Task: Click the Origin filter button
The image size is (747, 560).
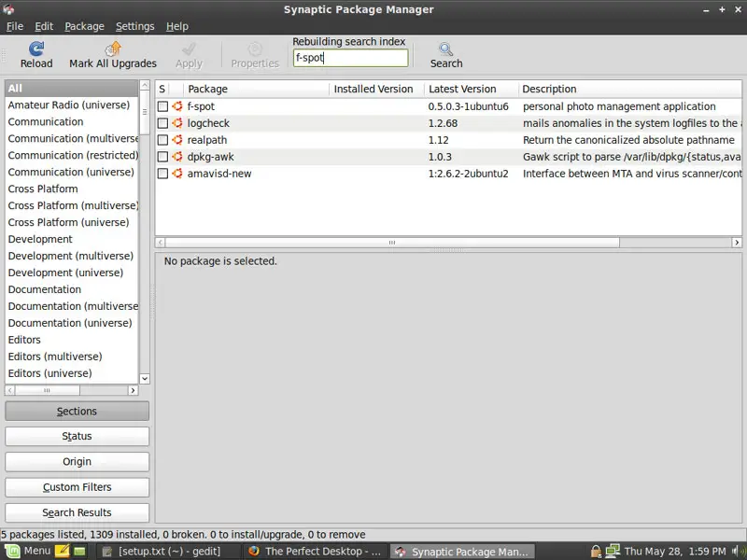Action: coord(77,461)
